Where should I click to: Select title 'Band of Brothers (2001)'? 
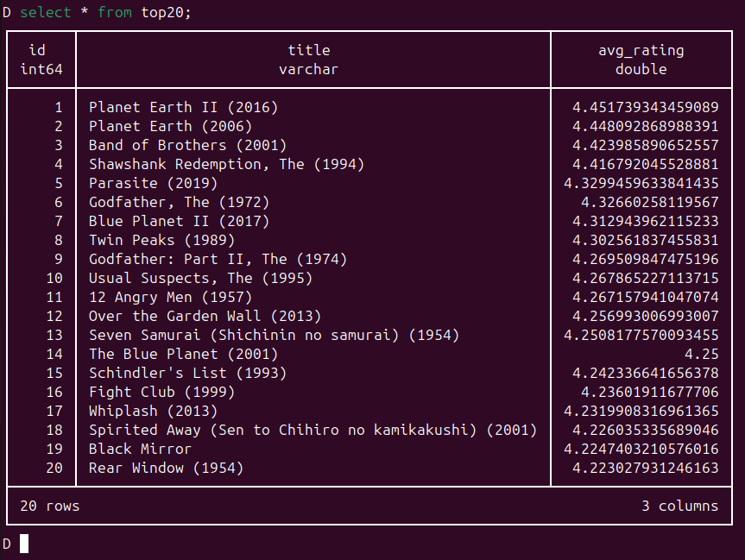187,145
